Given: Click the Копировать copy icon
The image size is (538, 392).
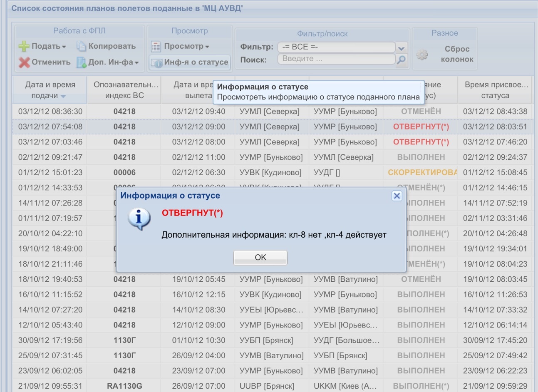Looking at the screenshot, I should pyautogui.click(x=81, y=46).
